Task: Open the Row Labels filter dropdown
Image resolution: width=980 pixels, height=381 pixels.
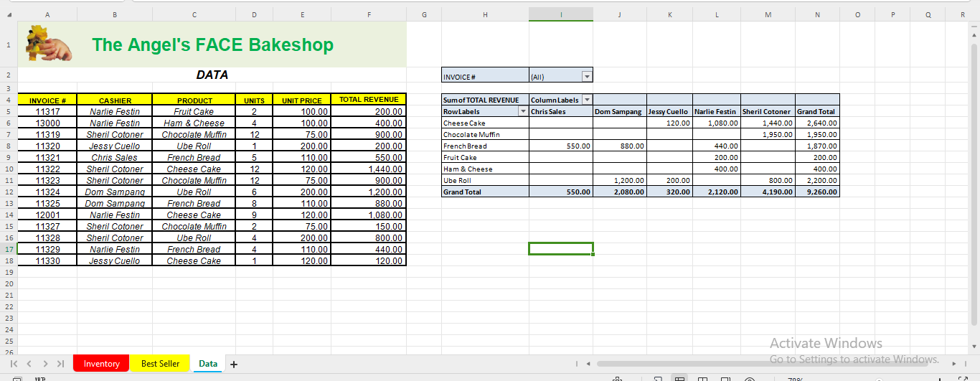Action: point(523,111)
